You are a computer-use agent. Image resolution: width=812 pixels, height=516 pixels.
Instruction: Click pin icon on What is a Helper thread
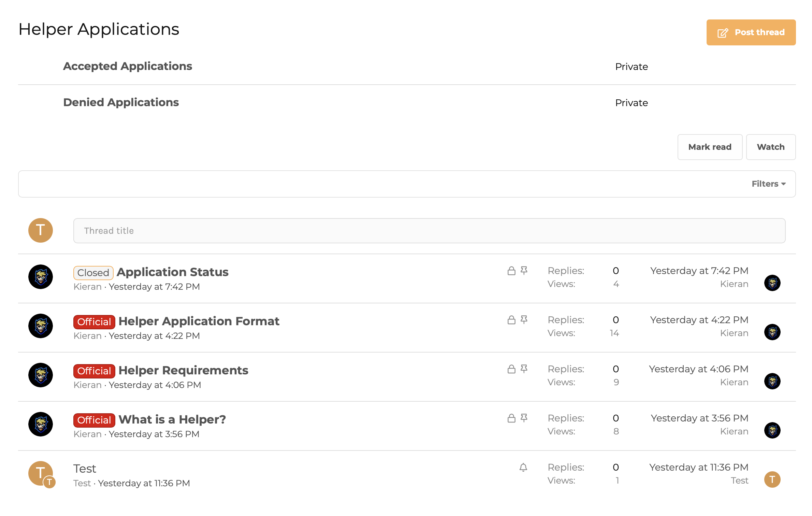[524, 418]
